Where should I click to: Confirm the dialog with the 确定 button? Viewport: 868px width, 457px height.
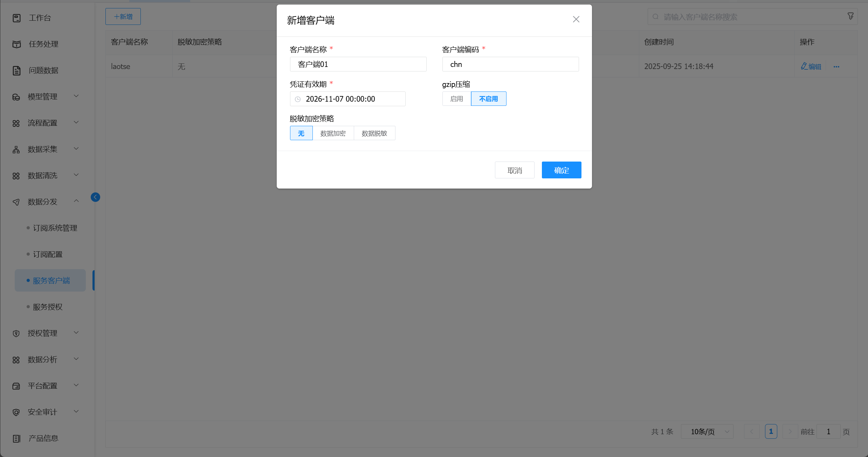(561, 170)
